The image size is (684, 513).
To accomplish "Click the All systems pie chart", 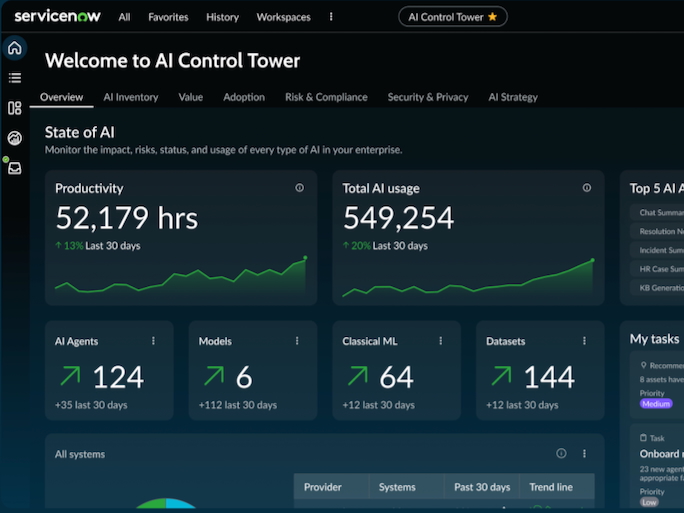I will pyautogui.click(x=166, y=503).
